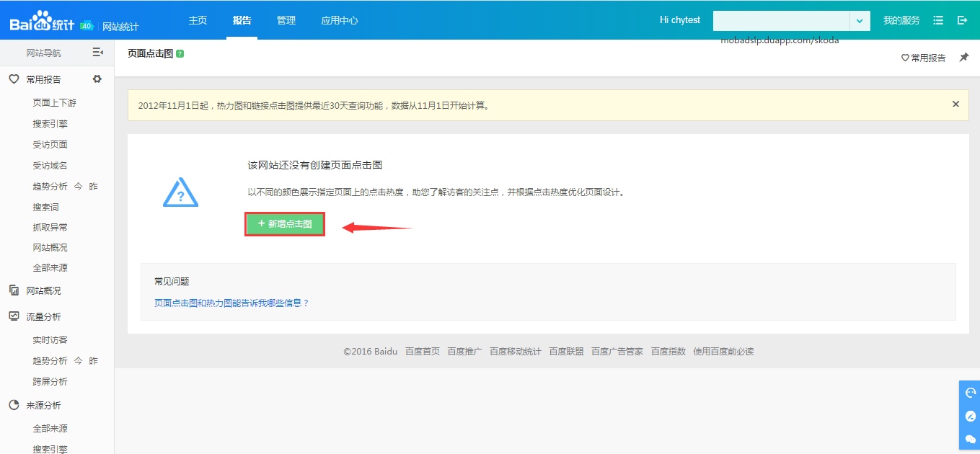Switch to the 管理 tab
980x454 pixels.
pyautogui.click(x=286, y=20)
